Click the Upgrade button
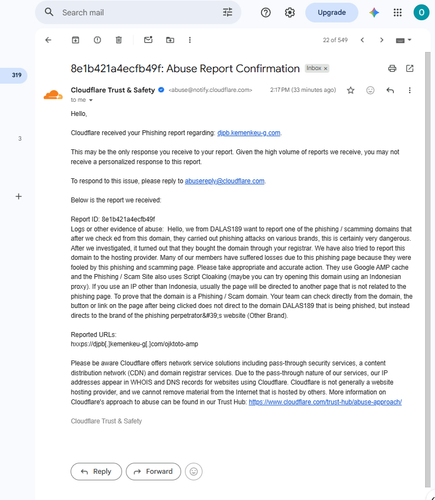The height and width of the screenshot is (500, 435). tap(332, 13)
